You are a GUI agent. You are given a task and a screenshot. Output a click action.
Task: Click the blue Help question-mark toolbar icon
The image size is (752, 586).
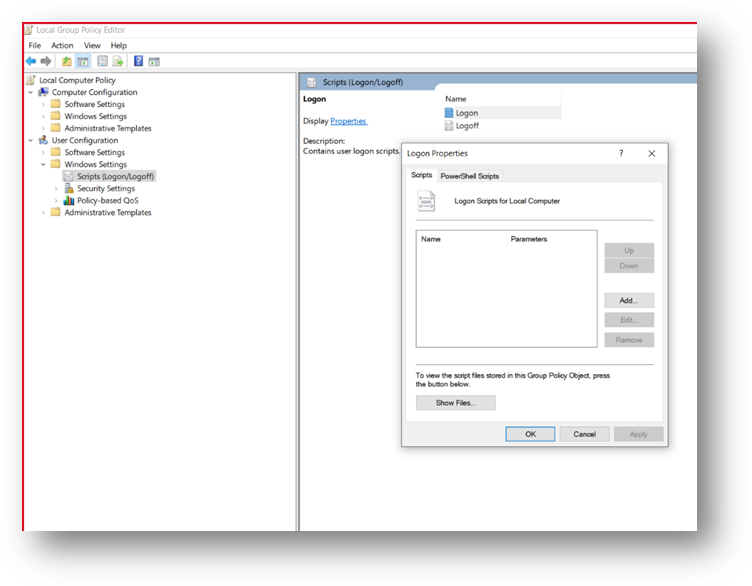[x=139, y=61]
